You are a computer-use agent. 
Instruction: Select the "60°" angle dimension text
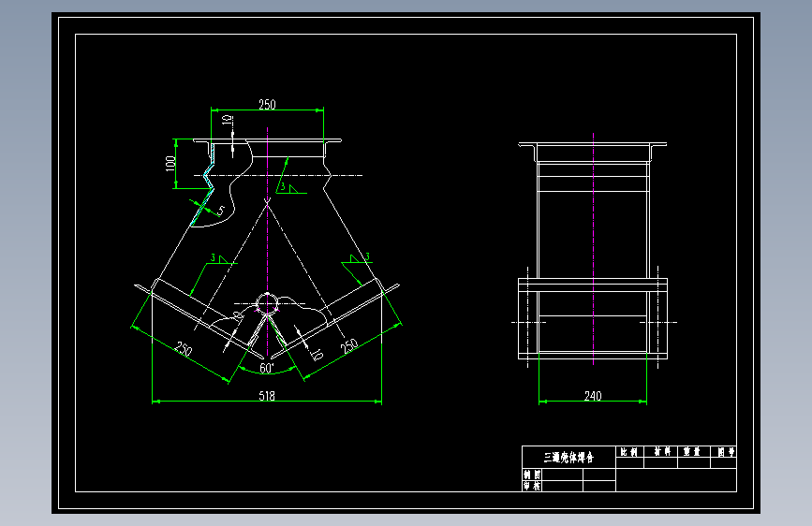(267, 368)
